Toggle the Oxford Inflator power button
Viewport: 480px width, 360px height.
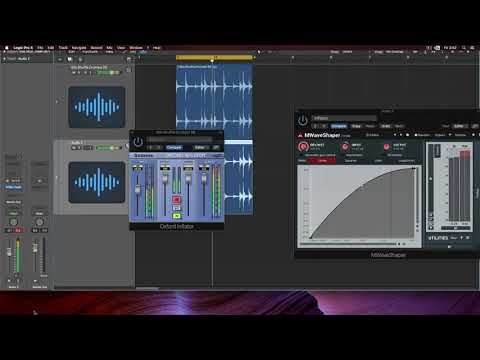138,142
